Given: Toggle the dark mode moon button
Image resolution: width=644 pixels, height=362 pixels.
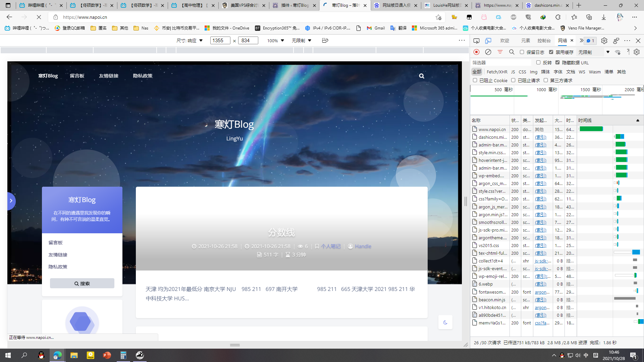Looking at the screenshot, I should click(445, 322).
